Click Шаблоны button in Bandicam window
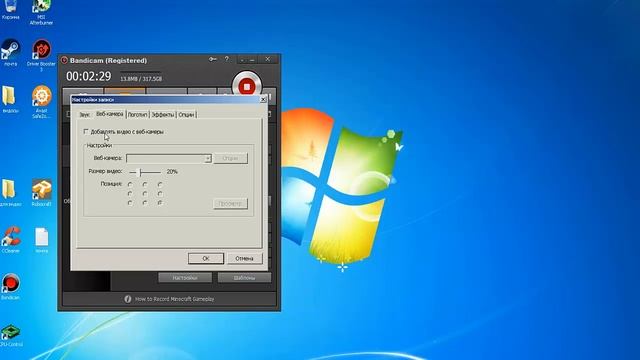The width and height of the screenshot is (640, 360). pyautogui.click(x=244, y=278)
